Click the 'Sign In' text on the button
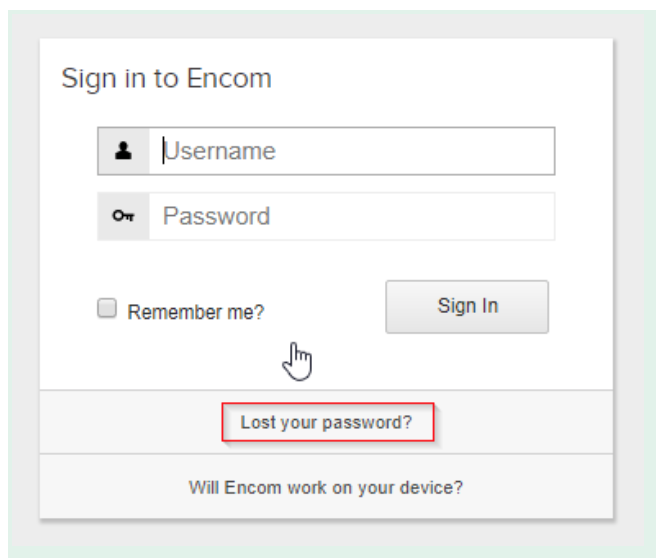Screen dimensions: 656x560 pyautogui.click(x=468, y=306)
